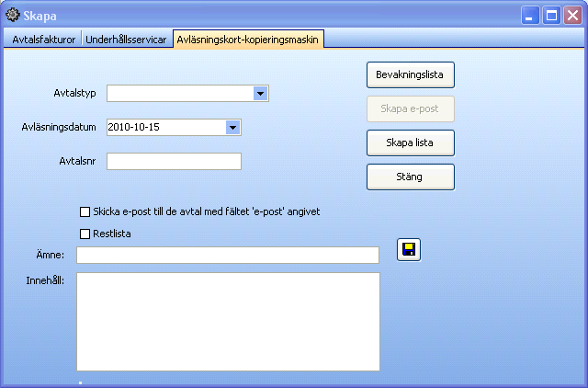Toggle the Restlista checkbox

pos(85,234)
